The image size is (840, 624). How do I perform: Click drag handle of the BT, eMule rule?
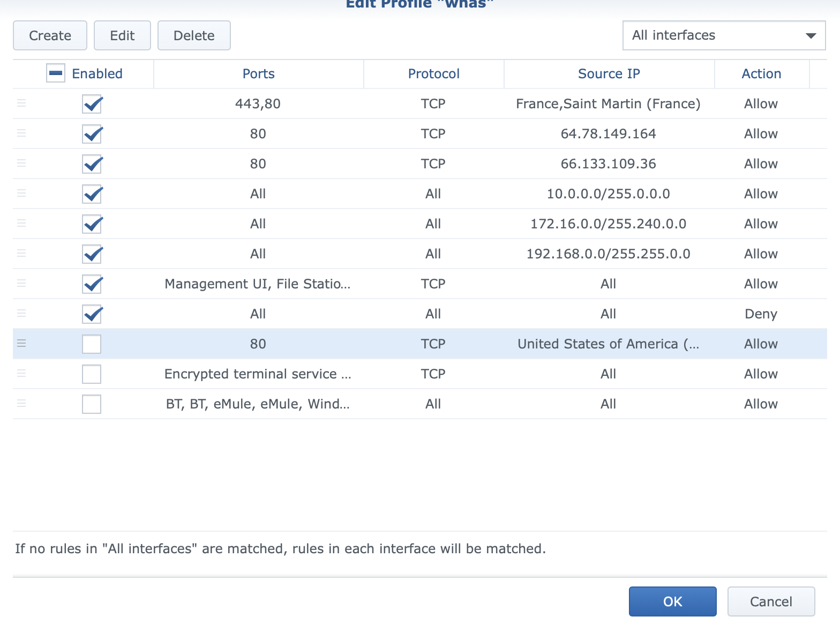point(21,404)
